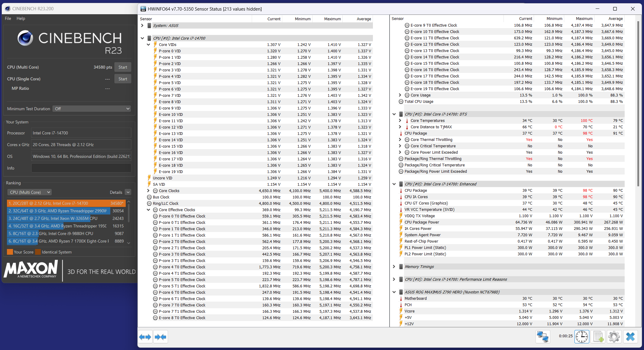Collapse the Core VIDs tree node
The height and width of the screenshot is (350, 644).
tap(148, 45)
